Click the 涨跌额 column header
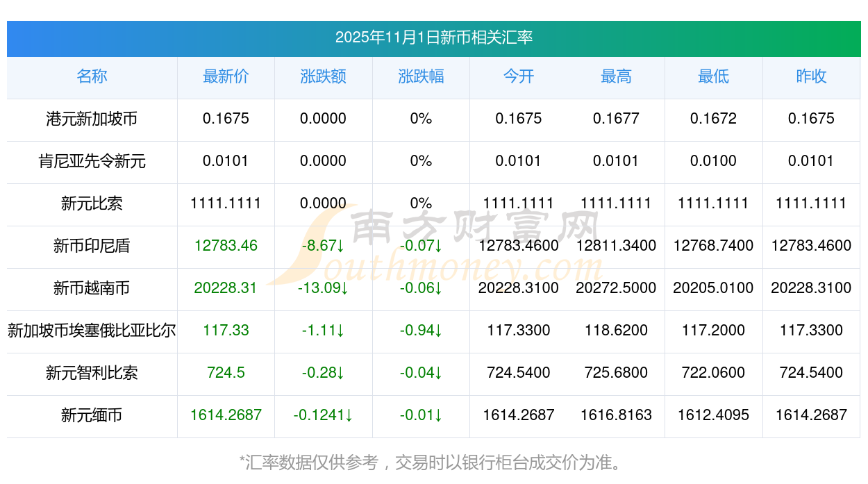The height and width of the screenshot is (484, 868). click(323, 77)
